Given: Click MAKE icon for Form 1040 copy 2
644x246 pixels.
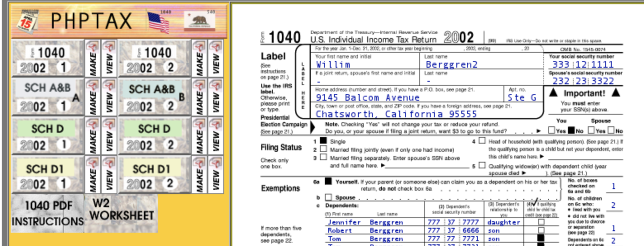Looking at the screenshot, I should pyautogui.click(x=199, y=58).
